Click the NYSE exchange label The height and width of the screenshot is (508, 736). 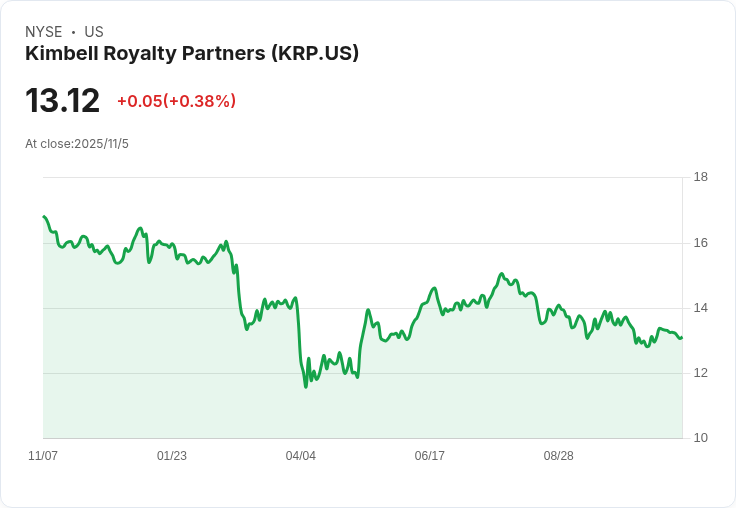pos(43,32)
